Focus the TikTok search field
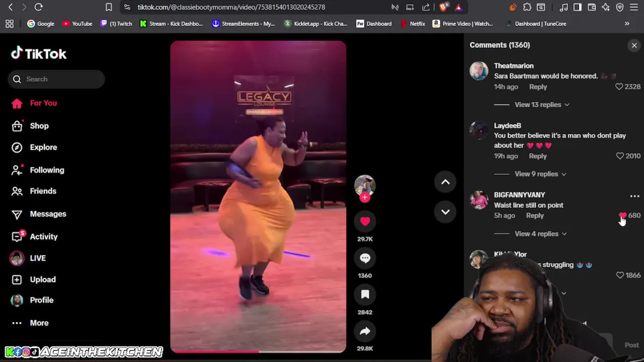644x362 pixels. click(x=56, y=79)
